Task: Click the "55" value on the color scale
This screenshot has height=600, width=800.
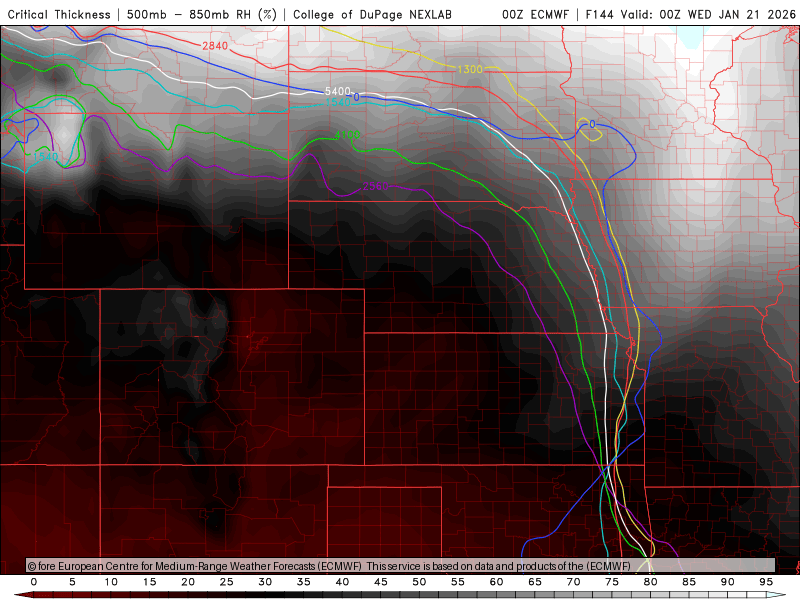Action: click(458, 582)
